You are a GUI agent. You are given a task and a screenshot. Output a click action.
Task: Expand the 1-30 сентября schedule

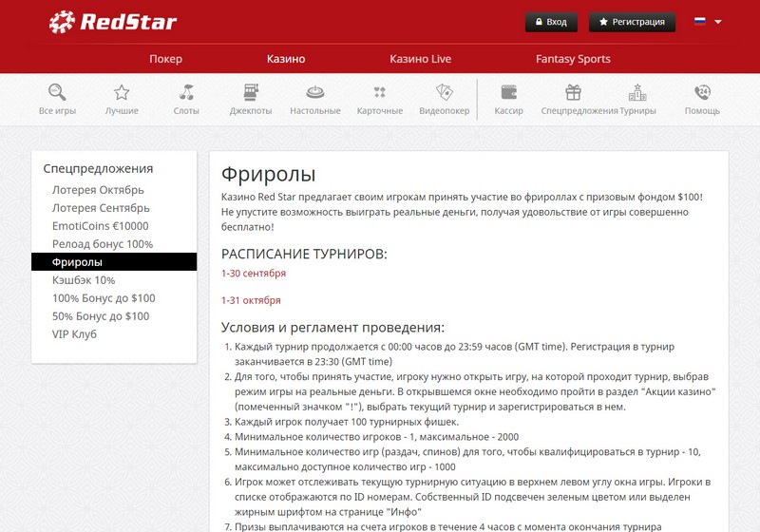click(254, 274)
